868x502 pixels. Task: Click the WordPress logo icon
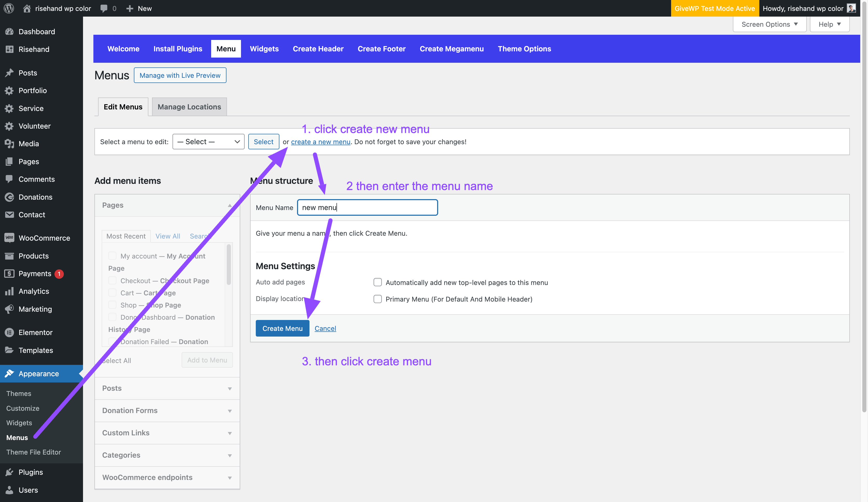pos(9,8)
